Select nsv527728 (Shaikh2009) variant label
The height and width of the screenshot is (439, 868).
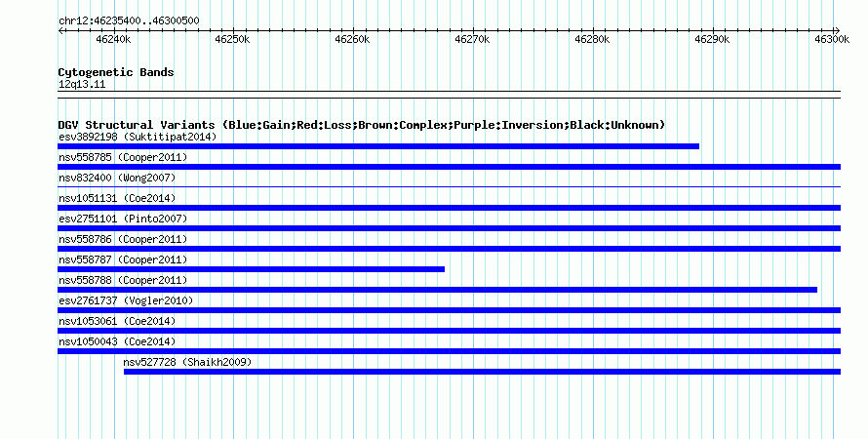coord(187,362)
